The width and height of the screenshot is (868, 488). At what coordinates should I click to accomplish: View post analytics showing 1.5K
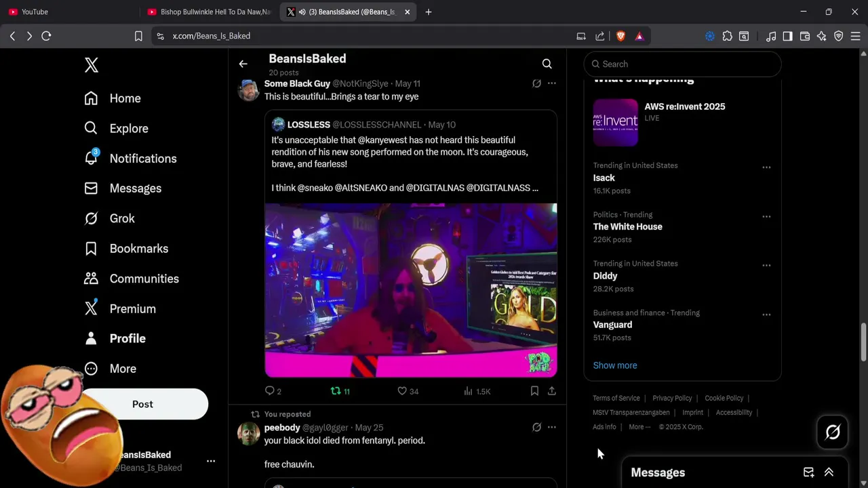pyautogui.click(x=477, y=391)
